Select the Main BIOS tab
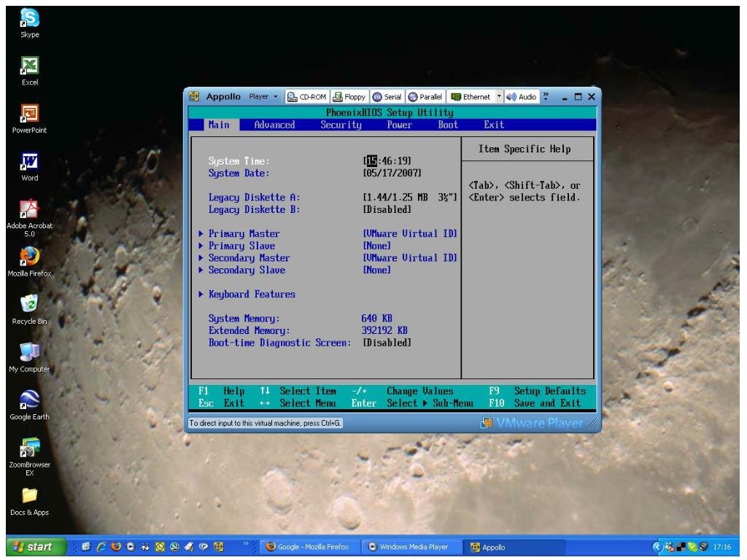Image resolution: width=747 pixels, height=560 pixels. 219,125
